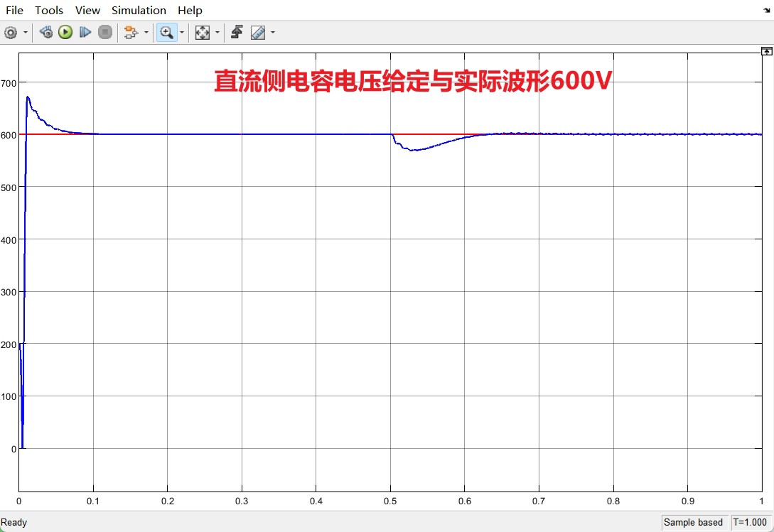Screen dimensions: 774x532
Task: Toggle the Simulink block layout icon
Action: 130,32
